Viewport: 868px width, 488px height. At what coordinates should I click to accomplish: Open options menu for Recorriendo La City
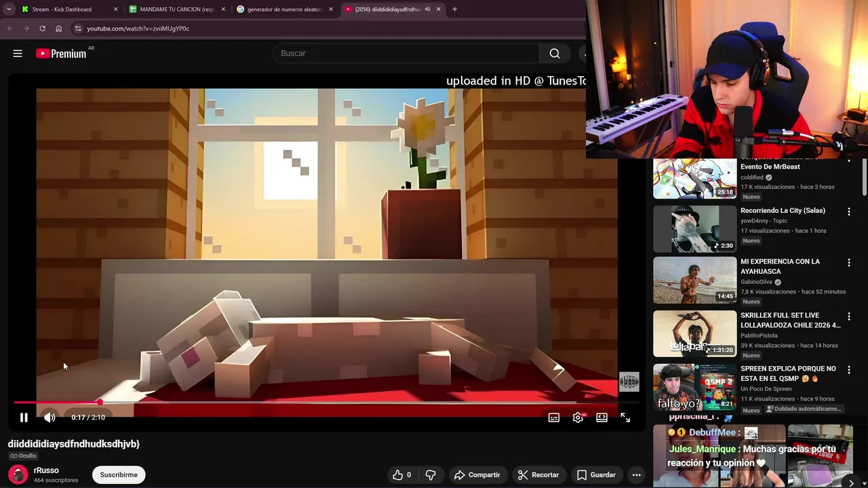tap(848, 212)
